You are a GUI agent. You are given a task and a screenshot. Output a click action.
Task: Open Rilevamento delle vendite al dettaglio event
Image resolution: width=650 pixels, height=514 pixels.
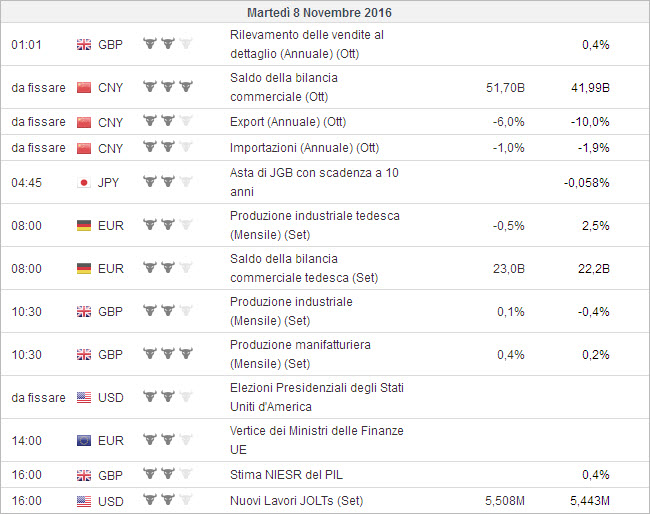pos(306,44)
